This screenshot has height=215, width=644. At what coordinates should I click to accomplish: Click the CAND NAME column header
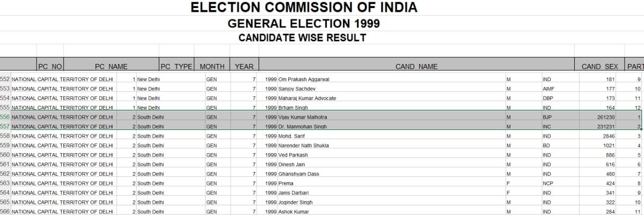coord(416,67)
